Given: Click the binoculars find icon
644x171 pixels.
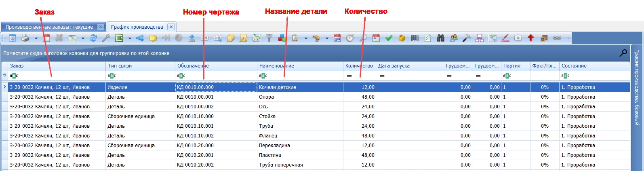Looking at the screenshot, I should pyautogui.click(x=441, y=38).
